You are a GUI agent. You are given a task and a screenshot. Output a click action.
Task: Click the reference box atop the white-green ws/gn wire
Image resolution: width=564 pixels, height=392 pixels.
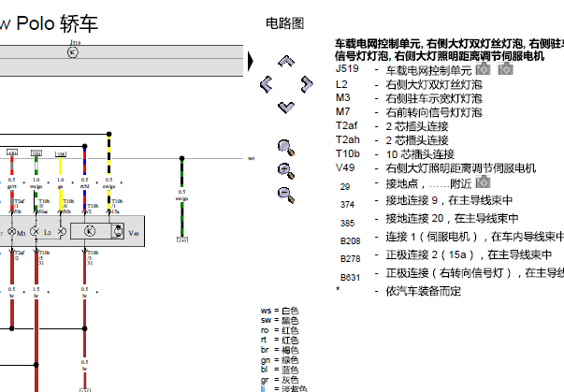pyautogui.click(x=36, y=152)
